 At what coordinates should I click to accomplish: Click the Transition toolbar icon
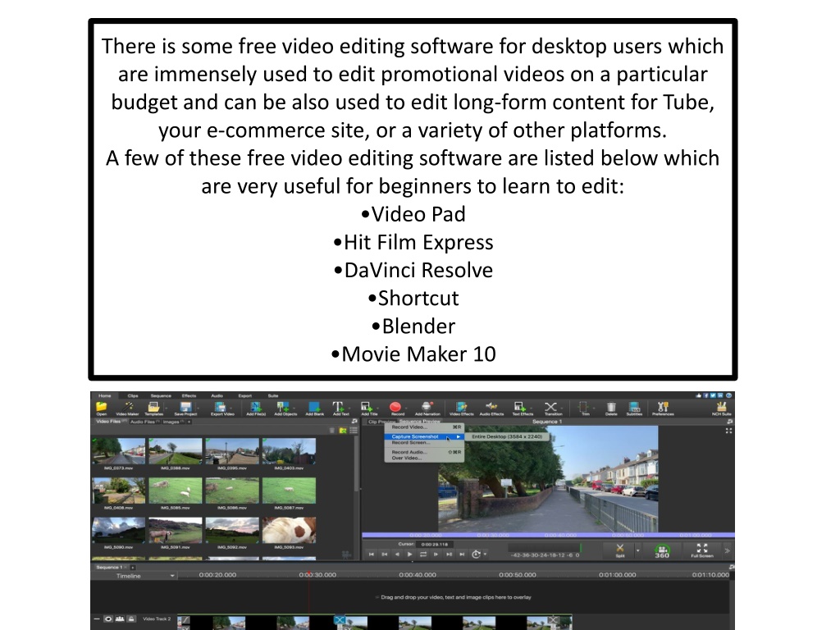click(552, 409)
